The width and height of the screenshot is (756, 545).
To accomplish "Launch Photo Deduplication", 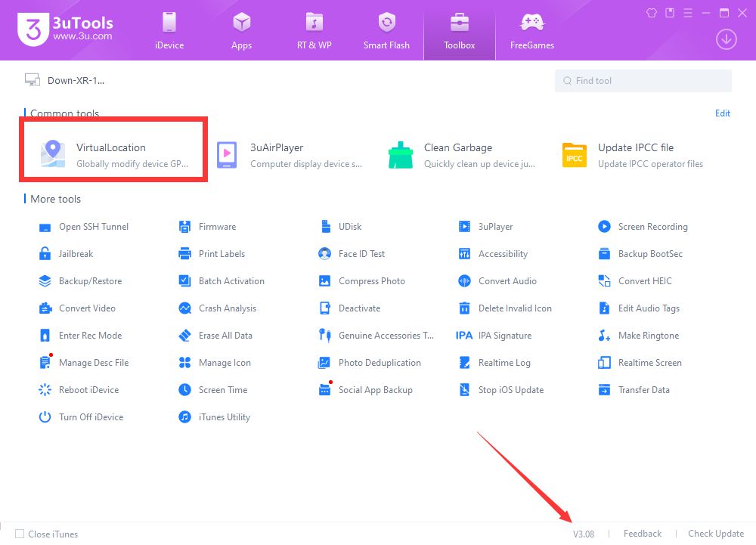I will [x=370, y=363].
